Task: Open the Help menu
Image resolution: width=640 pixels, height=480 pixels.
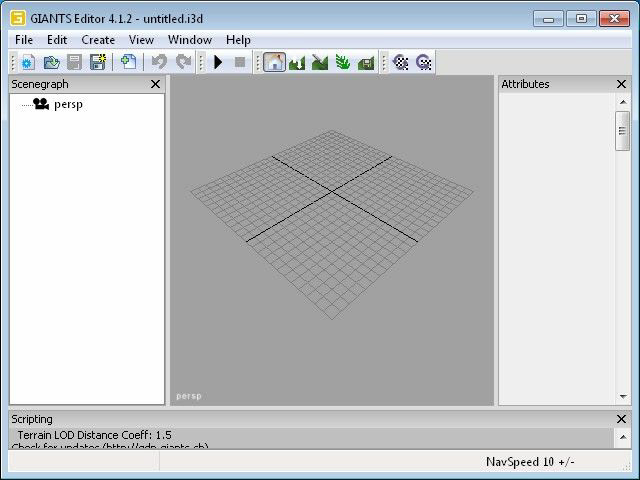Action: (x=238, y=40)
